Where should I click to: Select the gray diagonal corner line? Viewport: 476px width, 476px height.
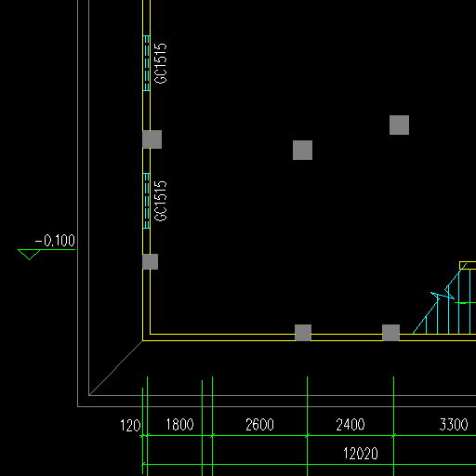tap(115, 368)
